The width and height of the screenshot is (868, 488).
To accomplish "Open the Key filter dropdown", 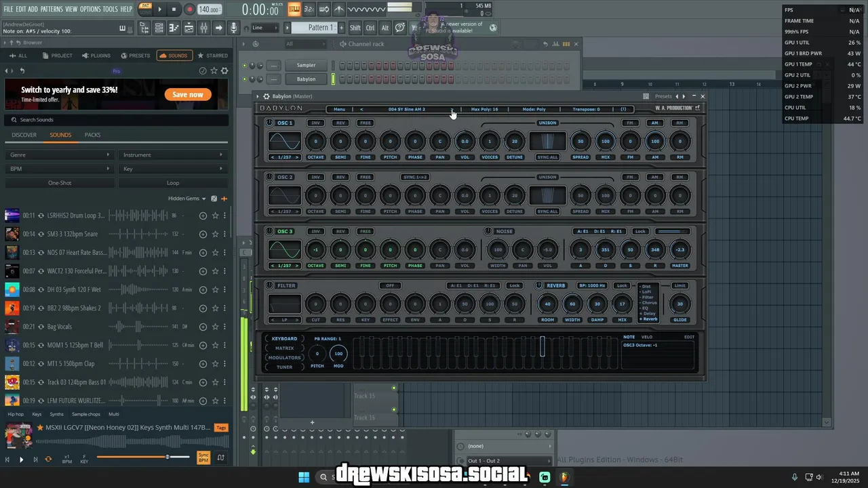I will 172,169.
